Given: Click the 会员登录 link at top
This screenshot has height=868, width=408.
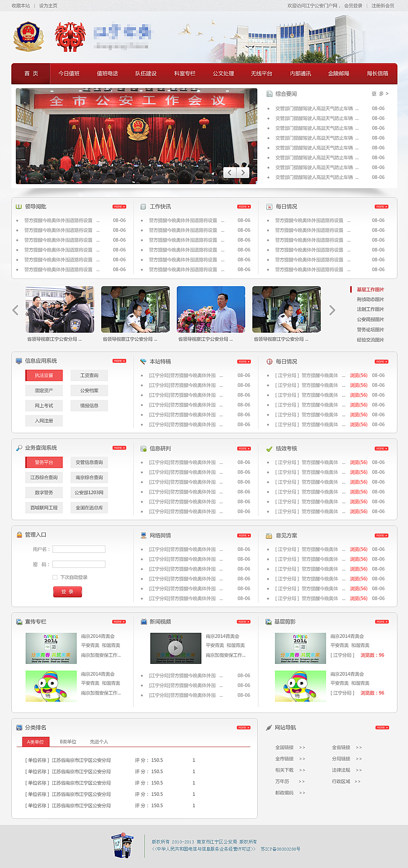Looking at the screenshot, I should 353,6.
